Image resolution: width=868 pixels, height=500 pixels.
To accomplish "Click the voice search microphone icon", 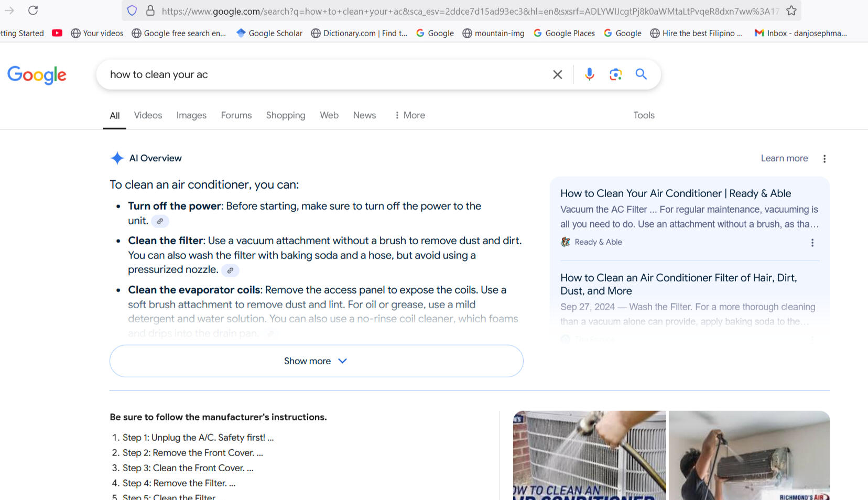I will click(x=589, y=74).
